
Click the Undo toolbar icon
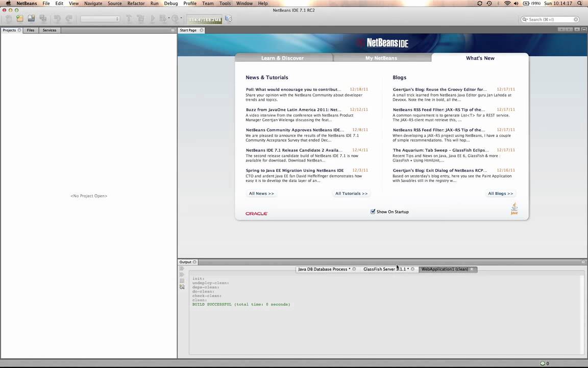pos(57,18)
